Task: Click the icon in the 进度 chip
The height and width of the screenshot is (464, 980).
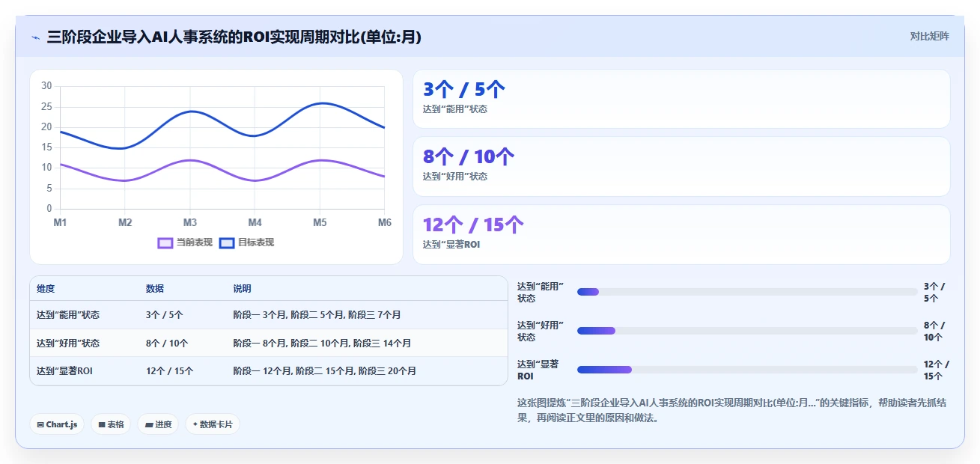Action: (x=149, y=425)
